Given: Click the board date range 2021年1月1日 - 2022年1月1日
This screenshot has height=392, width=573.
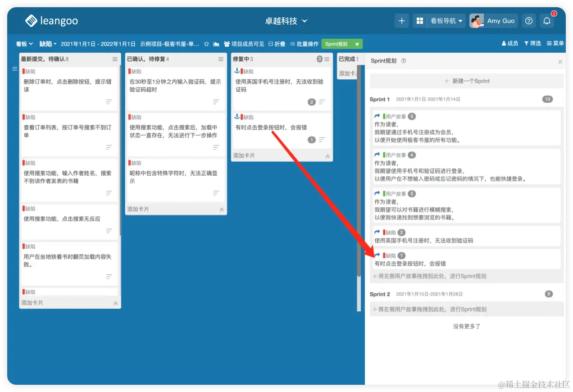Looking at the screenshot, I should click(x=98, y=44).
